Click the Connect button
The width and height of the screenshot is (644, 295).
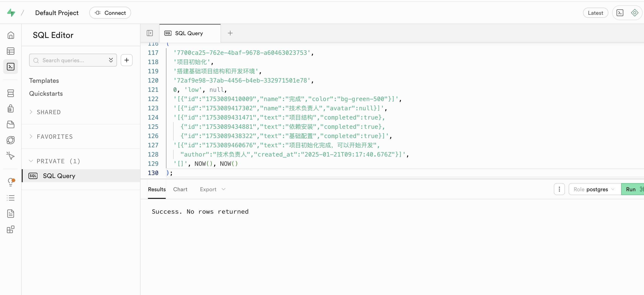pos(110,13)
